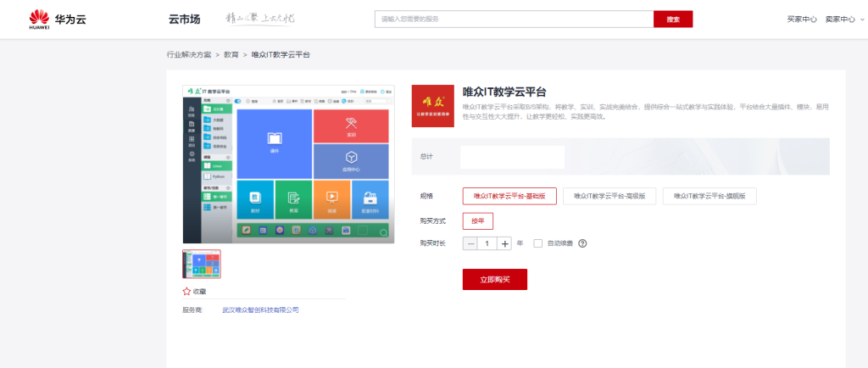The height and width of the screenshot is (368, 868).
Task: Increase purchase duration with plus button
Action: 505,243
